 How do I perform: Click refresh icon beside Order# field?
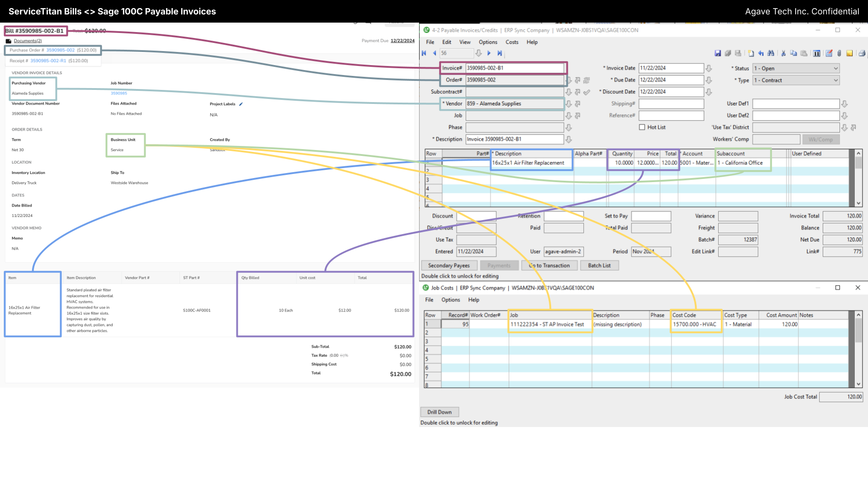(586, 80)
